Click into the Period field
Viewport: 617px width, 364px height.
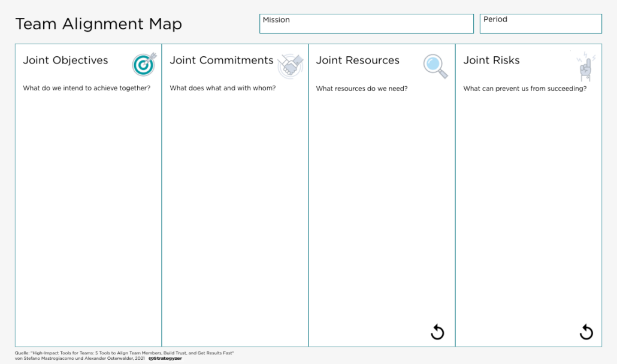tap(540, 24)
